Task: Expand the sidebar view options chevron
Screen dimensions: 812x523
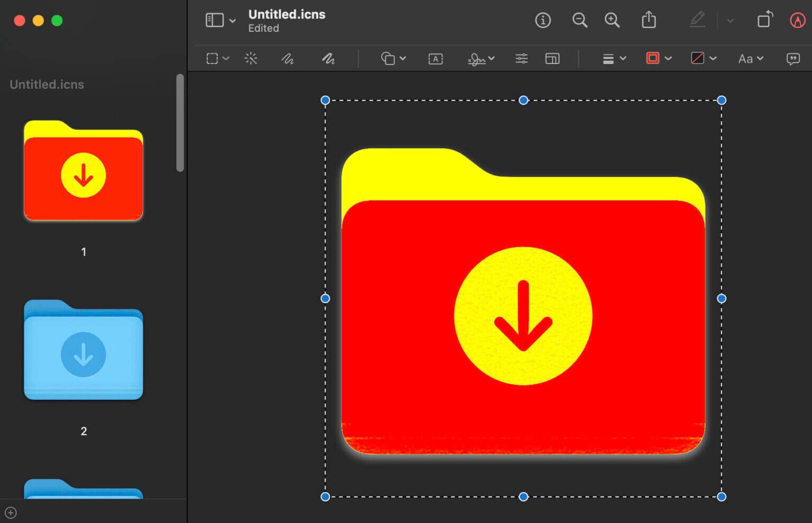Action: (x=233, y=21)
